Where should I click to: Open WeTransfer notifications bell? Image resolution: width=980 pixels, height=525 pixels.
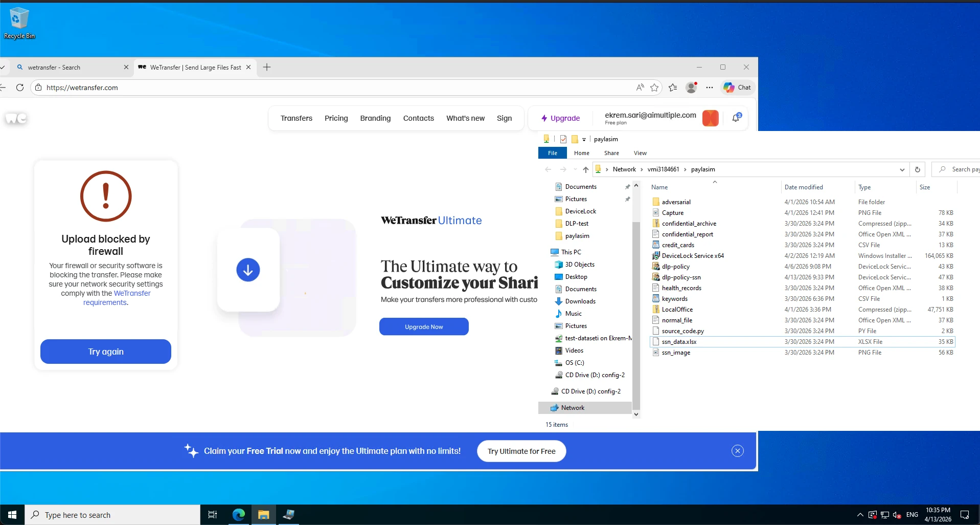[x=736, y=118]
